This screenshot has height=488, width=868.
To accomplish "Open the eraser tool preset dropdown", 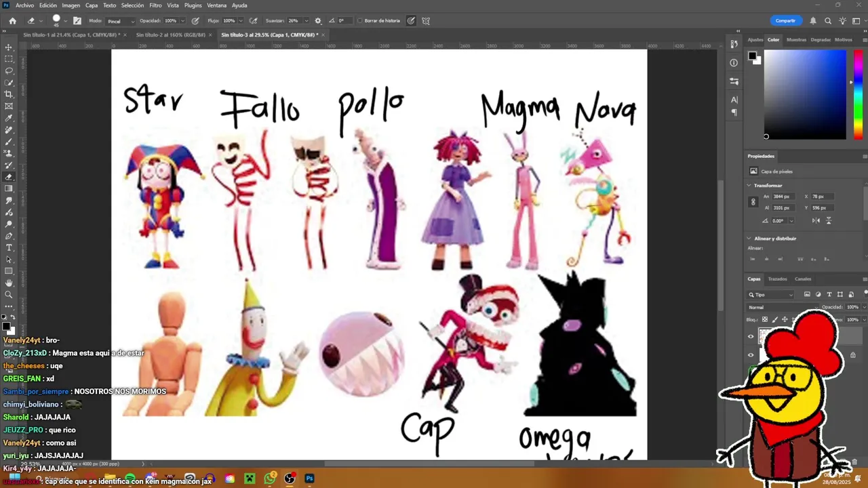I will (x=40, y=21).
